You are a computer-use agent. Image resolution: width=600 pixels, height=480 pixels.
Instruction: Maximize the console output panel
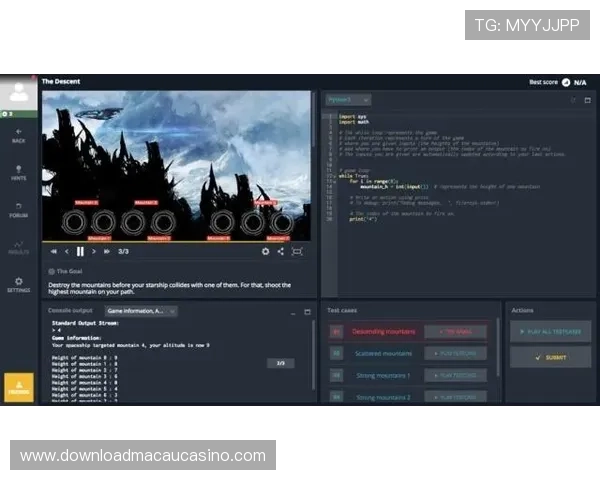tap(307, 311)
